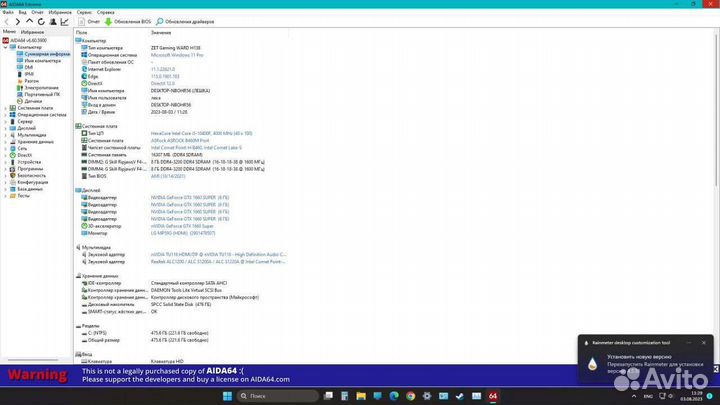720x405 pixels.
Task: Expand the Дисплей tree node
Action: pos(6,128)
